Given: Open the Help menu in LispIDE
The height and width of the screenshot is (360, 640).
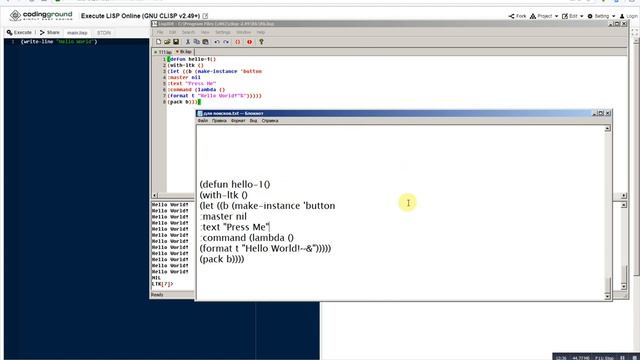Looking at the screenshot, I should [261, 32].
